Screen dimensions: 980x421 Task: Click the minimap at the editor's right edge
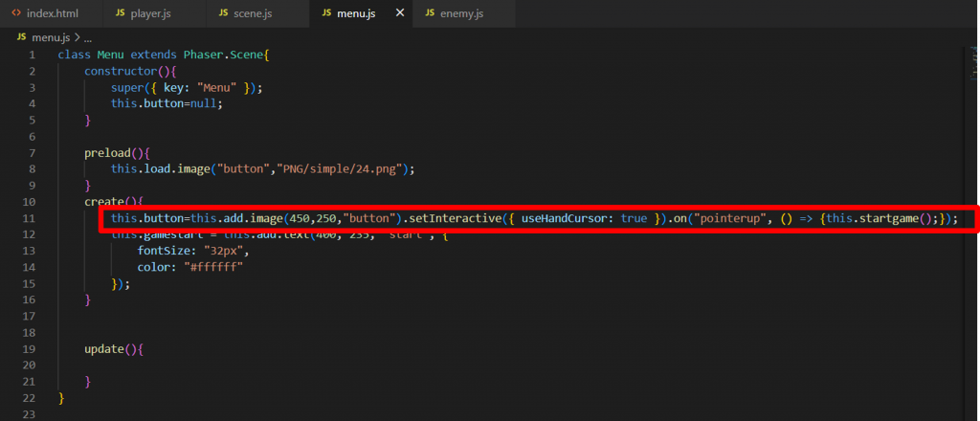973,62
